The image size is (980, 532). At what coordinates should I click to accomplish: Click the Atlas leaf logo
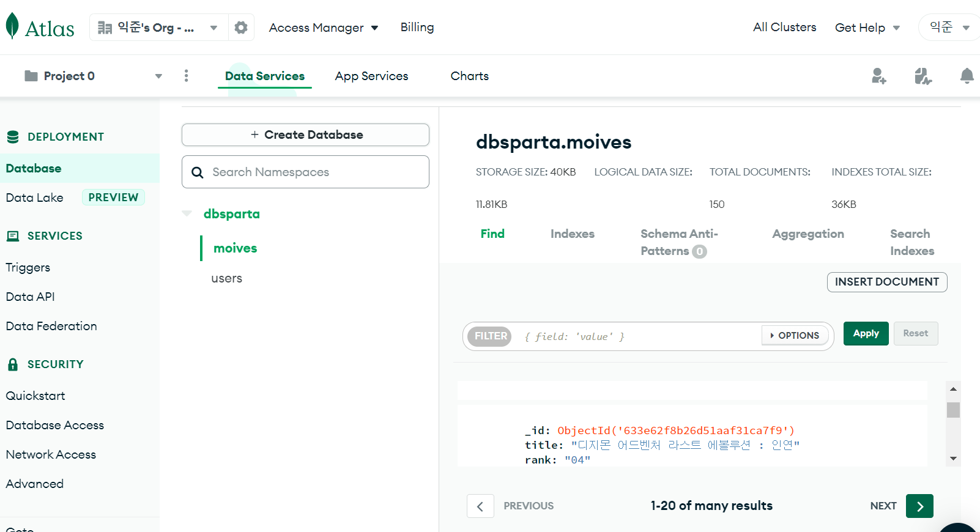coord(12,26)
